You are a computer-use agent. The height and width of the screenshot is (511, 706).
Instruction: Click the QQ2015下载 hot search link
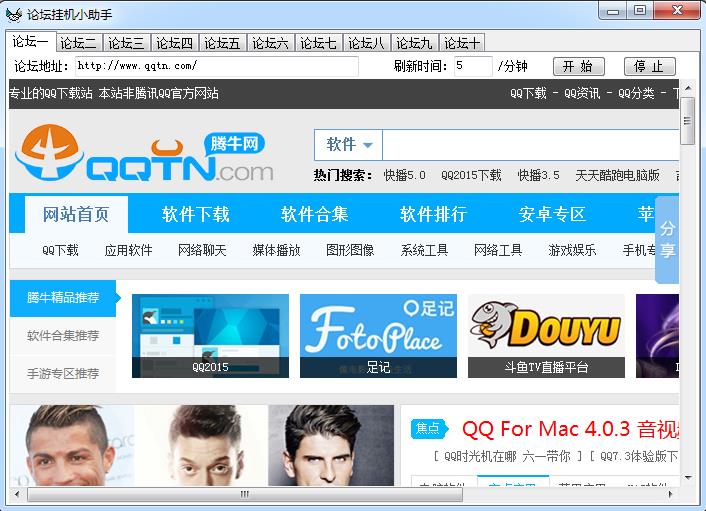coord(471,175)
